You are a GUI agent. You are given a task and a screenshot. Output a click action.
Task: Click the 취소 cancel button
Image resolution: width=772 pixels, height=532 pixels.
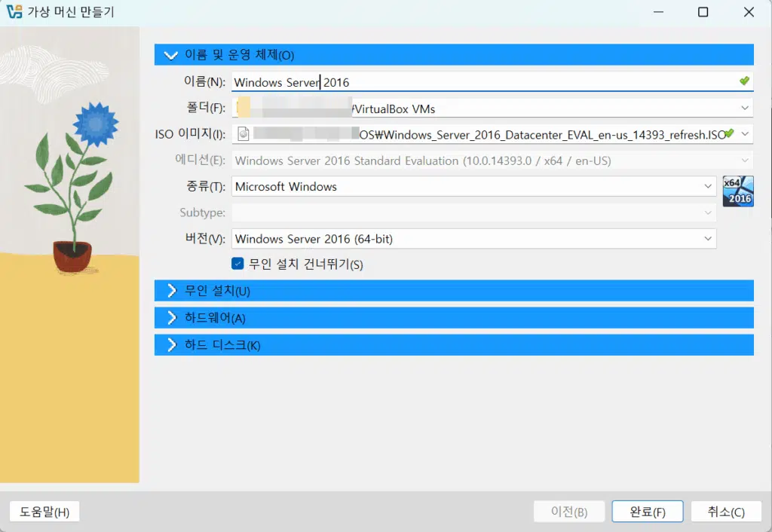(x=726, y=512)
